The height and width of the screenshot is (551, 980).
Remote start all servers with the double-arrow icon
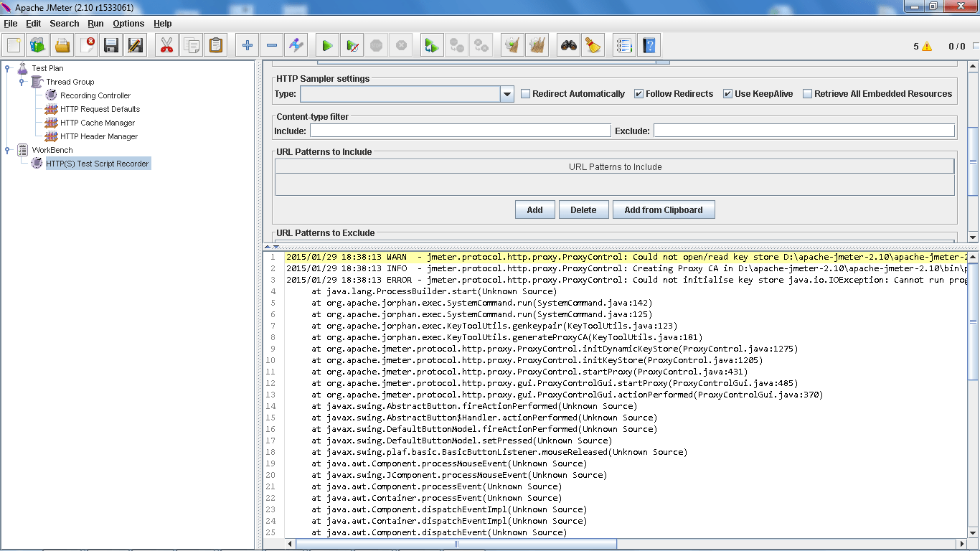(x=431, y=44)
